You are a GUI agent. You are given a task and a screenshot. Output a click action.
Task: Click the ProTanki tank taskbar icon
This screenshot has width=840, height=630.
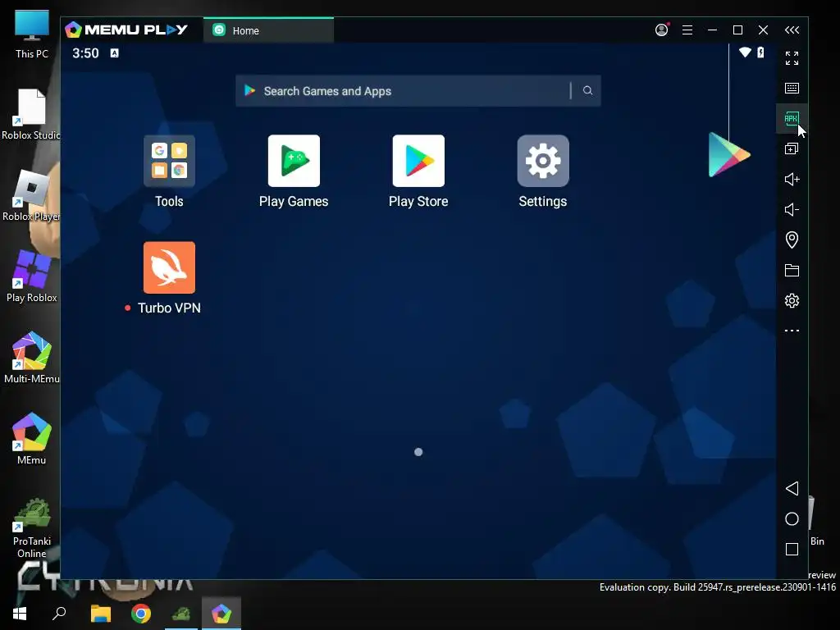pyautogui.click(x=181, y=614)
